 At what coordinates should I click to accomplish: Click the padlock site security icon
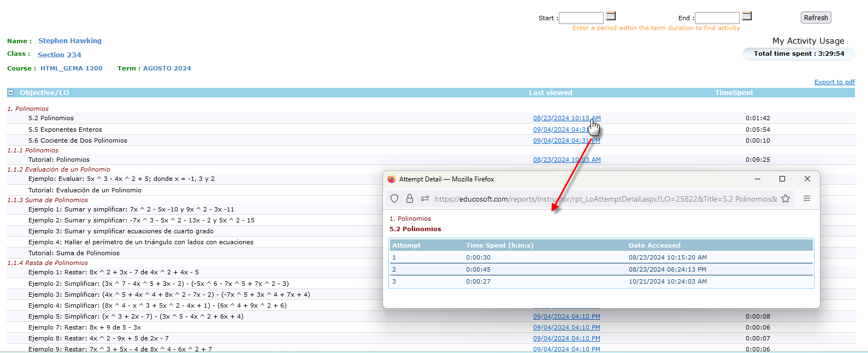(x=409, y=199)
